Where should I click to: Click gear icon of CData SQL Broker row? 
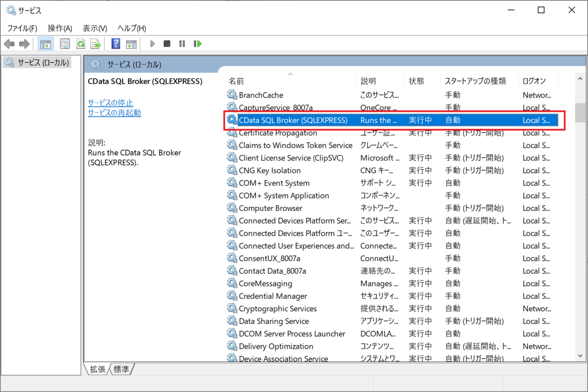[232, 120]
